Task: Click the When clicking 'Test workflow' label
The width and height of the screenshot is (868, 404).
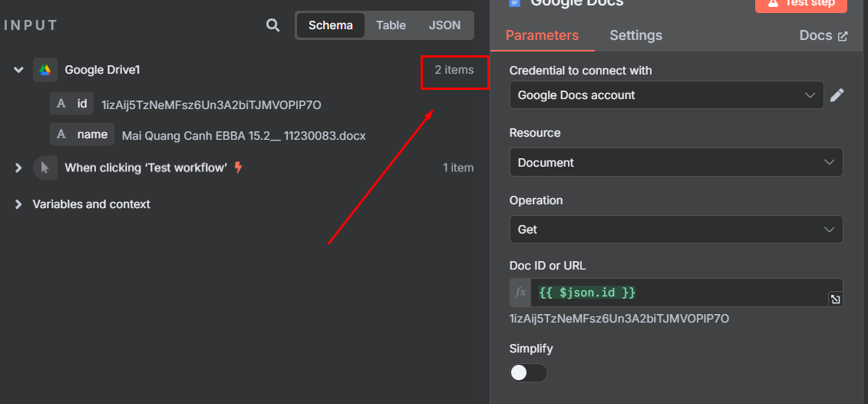Action: 146,167
